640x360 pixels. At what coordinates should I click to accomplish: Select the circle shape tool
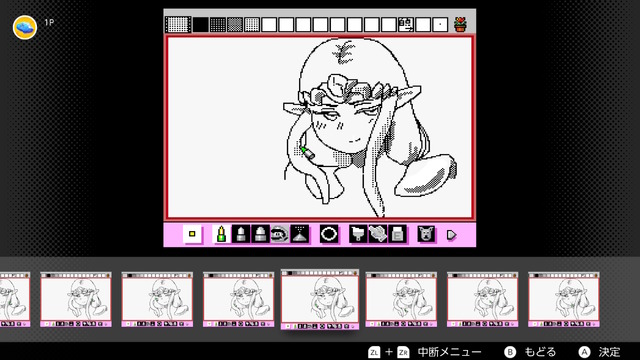tap(329, 234)
